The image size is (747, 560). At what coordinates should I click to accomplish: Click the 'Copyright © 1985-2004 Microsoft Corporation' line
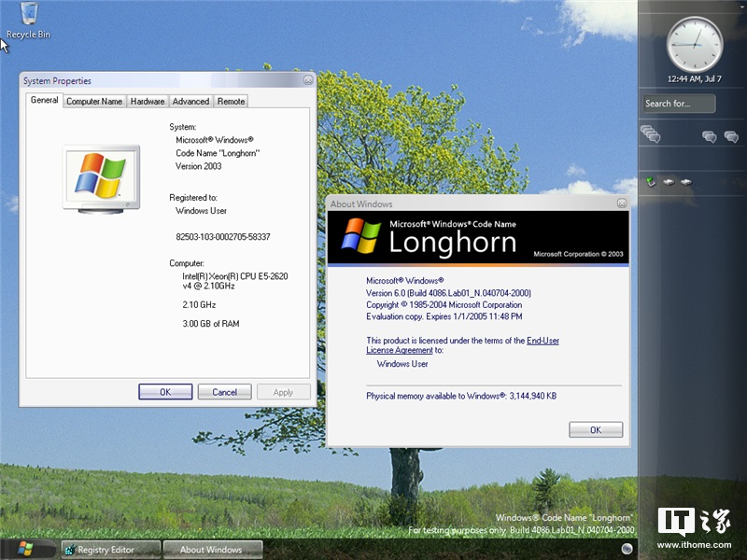pos(444,305)
